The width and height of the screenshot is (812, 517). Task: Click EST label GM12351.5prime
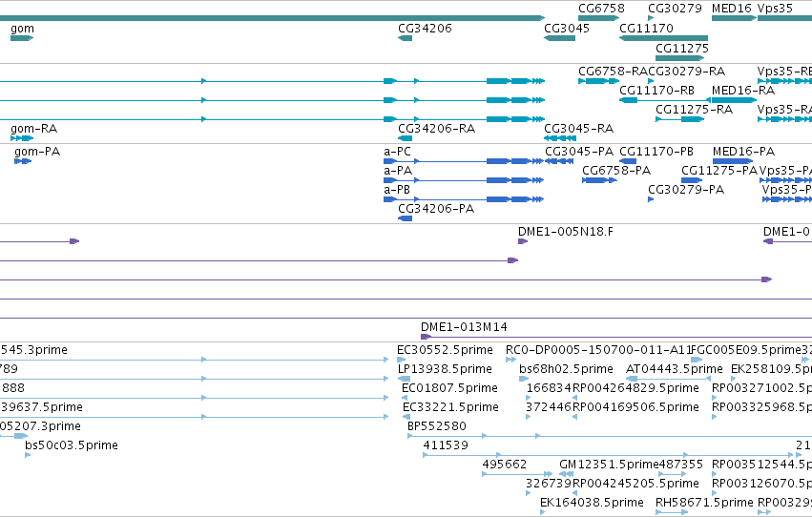609,465
